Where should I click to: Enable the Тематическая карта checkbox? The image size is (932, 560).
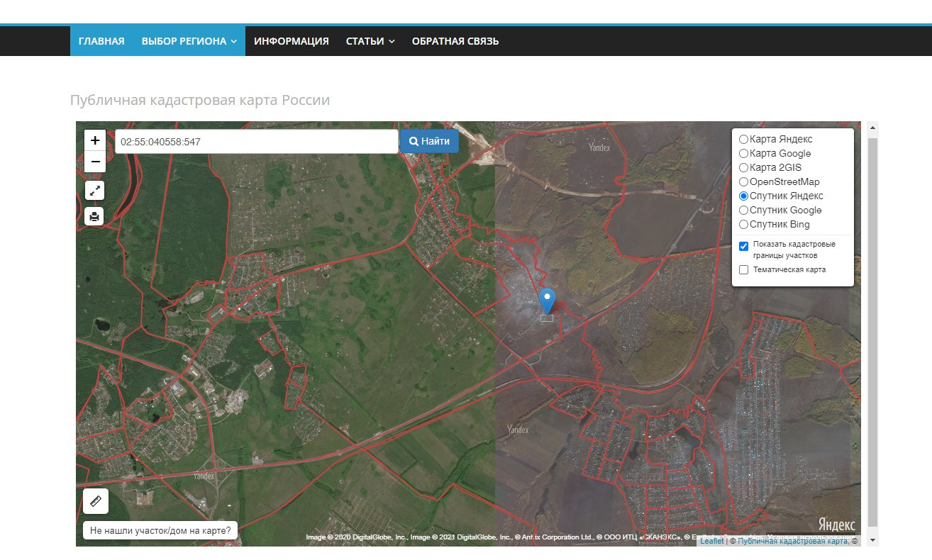click(744, 270)
